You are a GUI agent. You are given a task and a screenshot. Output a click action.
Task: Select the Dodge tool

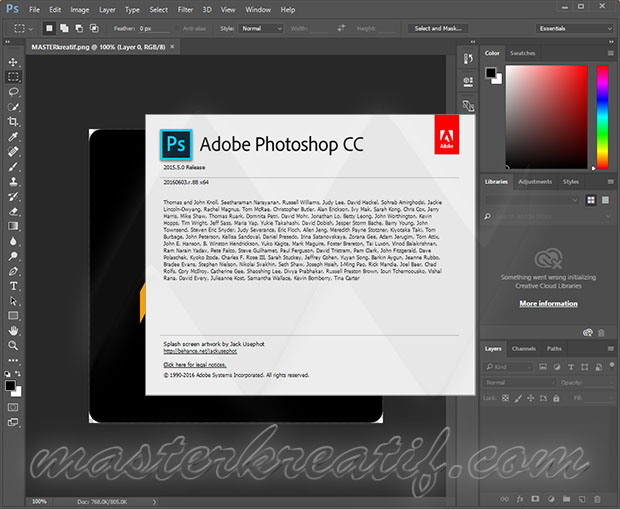click(x=13, y=256)
